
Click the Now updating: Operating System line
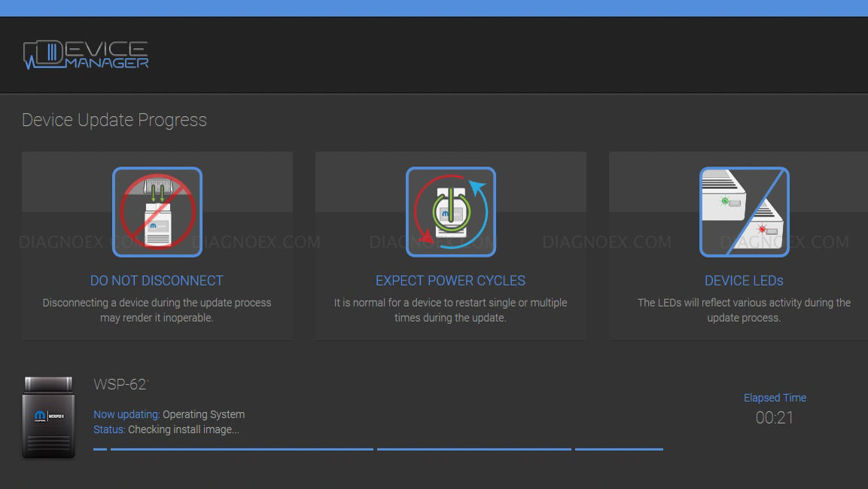tap(169, 414)
